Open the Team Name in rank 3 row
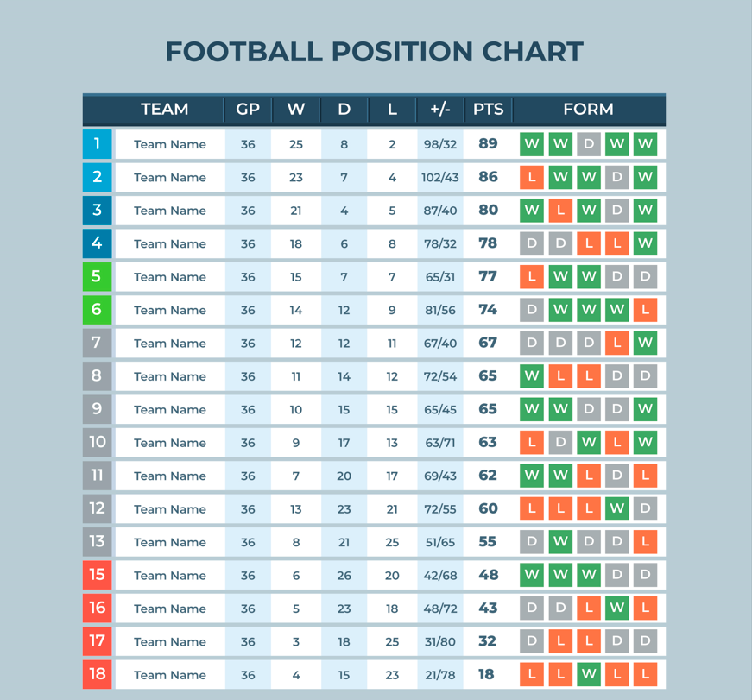The height and width of the screenshot is (700, 752). coord(170,211)
